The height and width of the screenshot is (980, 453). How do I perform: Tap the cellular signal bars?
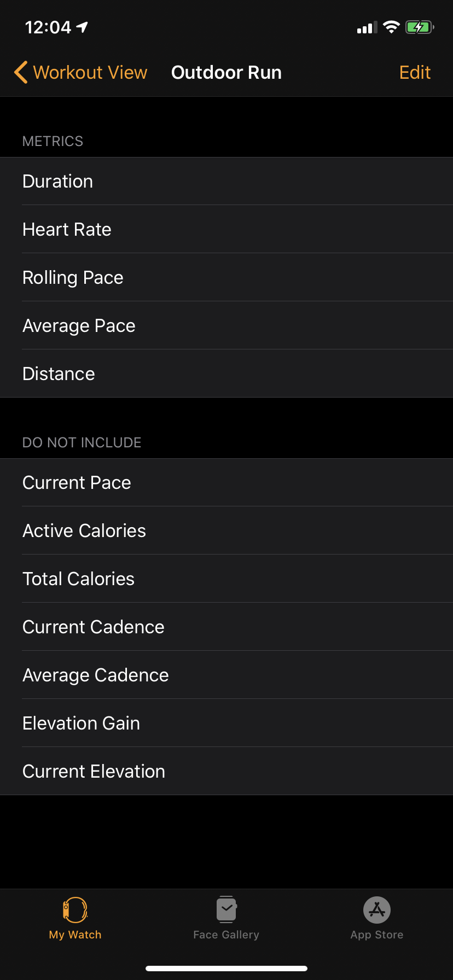[367, 28]
